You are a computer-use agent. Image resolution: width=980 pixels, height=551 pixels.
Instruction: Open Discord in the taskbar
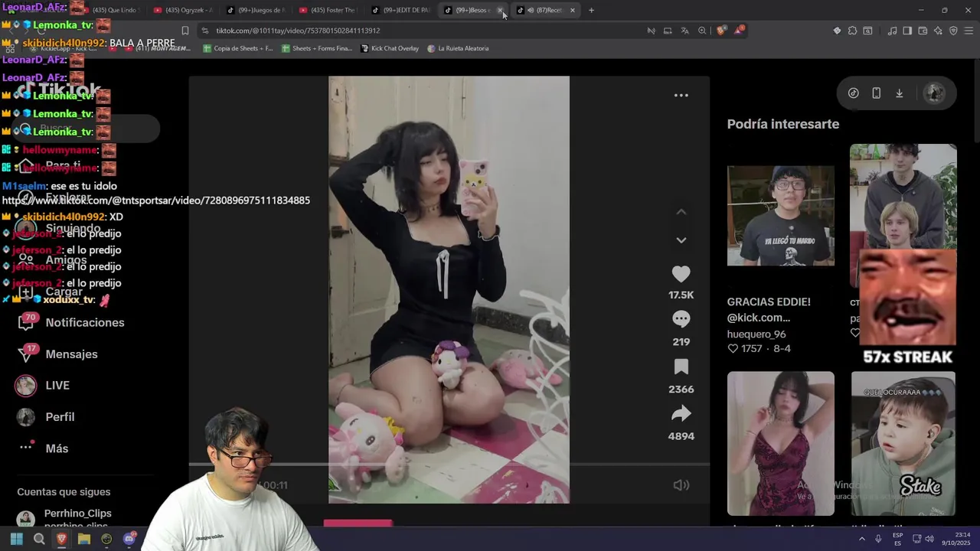point(129,540)
